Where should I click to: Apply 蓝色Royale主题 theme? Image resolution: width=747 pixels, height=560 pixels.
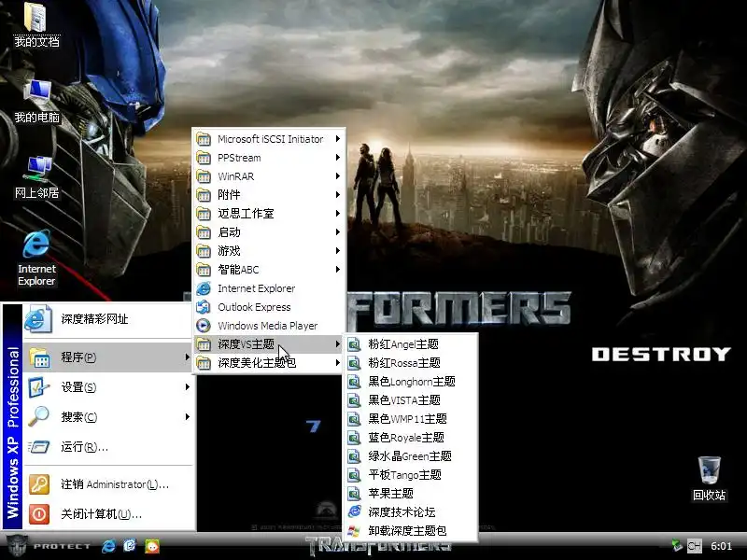pyautogui.click(x=410, y=438)
